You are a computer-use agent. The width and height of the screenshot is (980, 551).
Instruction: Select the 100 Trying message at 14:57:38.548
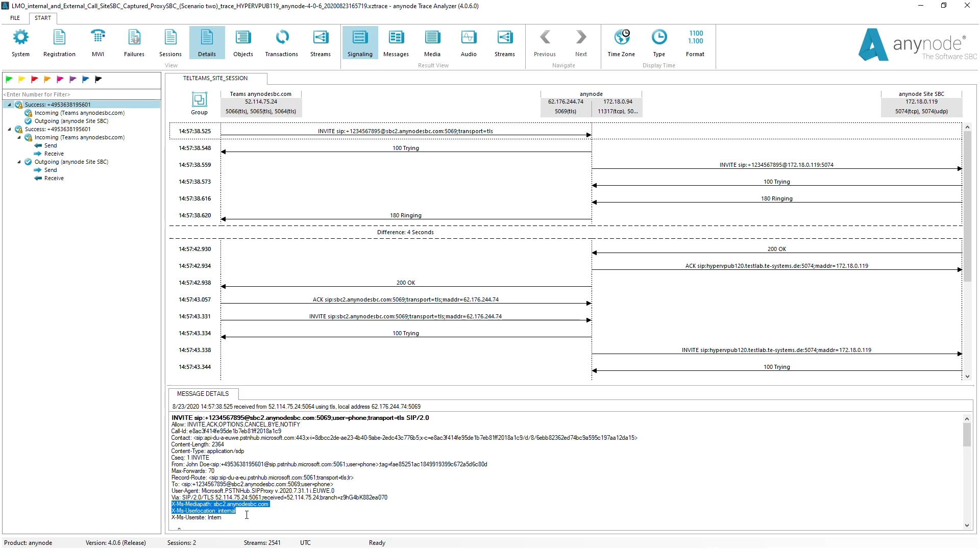click(405, 148)
